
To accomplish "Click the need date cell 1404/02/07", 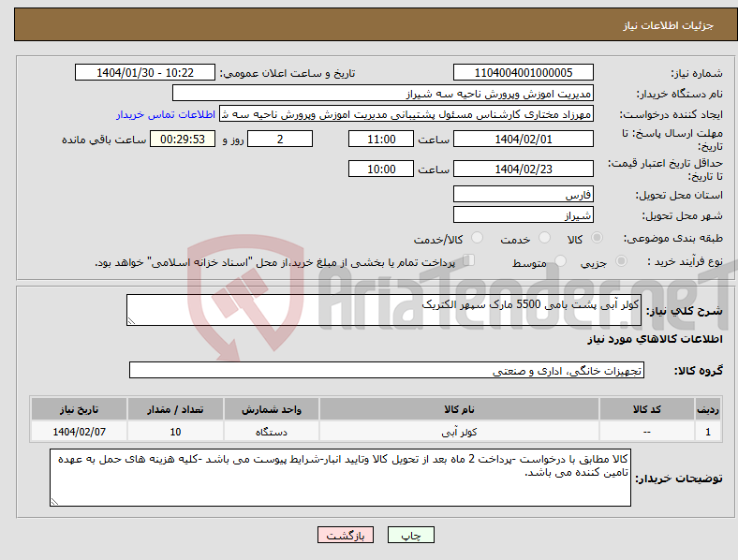I will (79, 432).
